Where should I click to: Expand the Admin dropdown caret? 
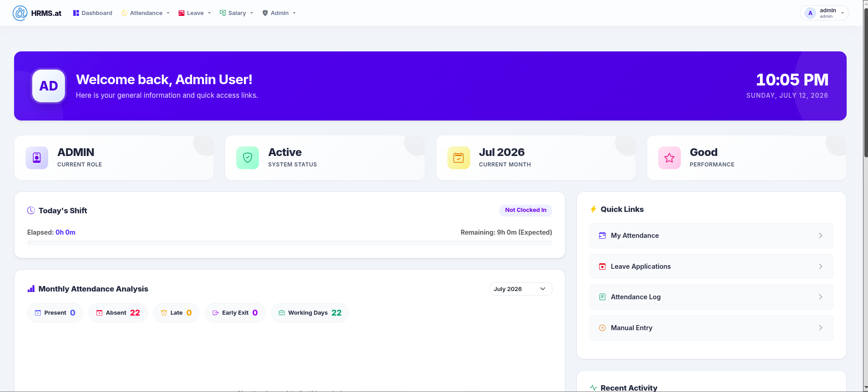click(x=294, y=13)
